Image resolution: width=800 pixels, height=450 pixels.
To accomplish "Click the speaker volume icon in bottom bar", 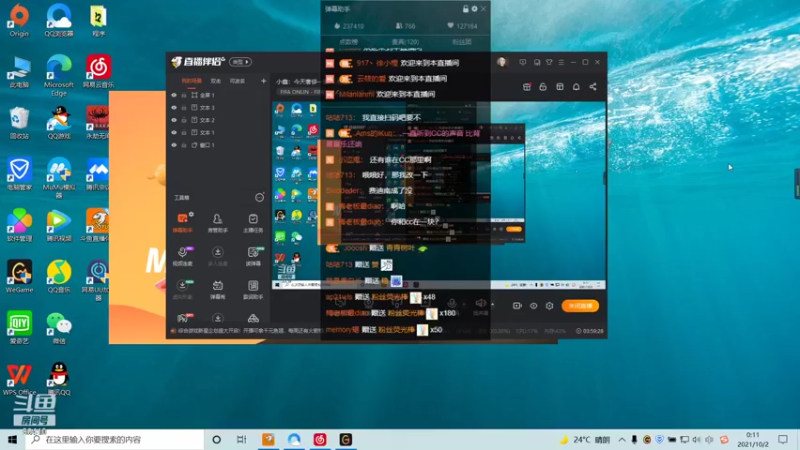I will coord(480,303).
